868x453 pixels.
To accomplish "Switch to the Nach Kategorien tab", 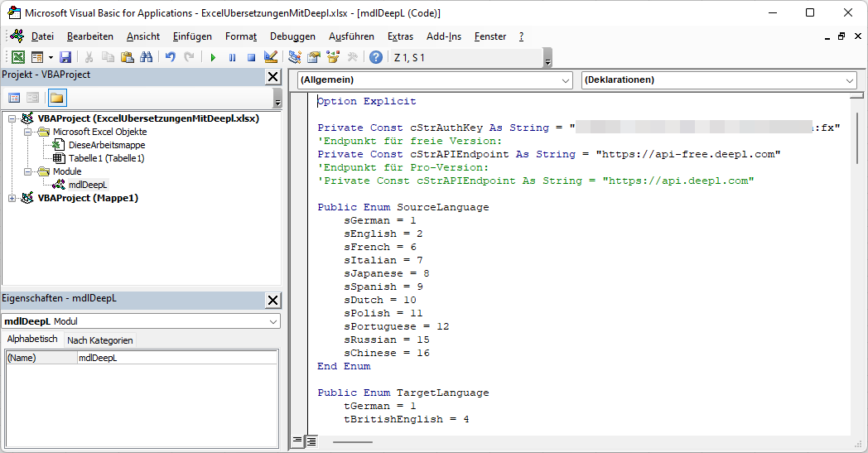I will click(x=99, y=340).
